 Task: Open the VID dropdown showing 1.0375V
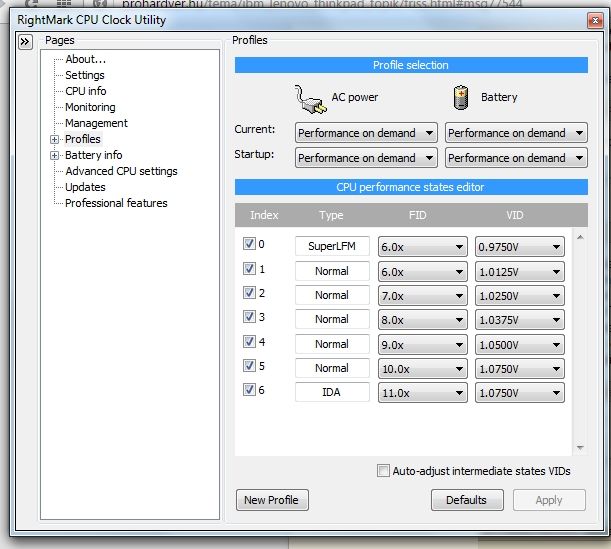(x=519, y=320)
